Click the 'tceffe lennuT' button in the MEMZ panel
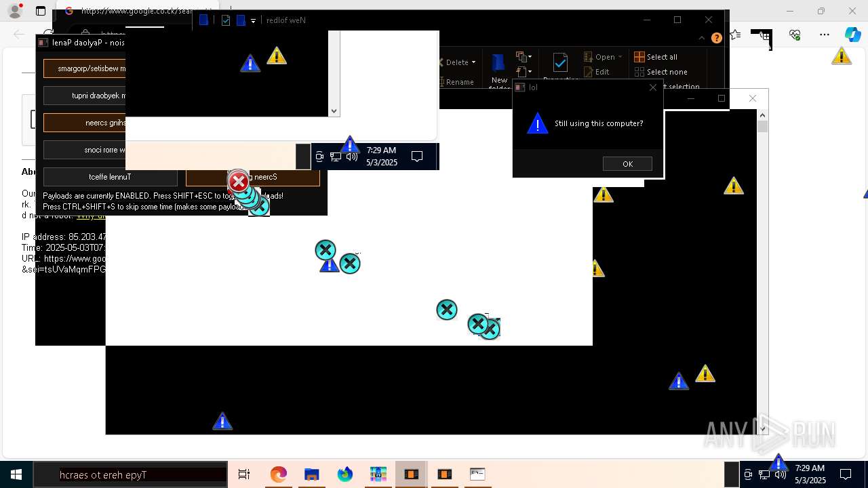The image size is (868, 488). (111, 177)
